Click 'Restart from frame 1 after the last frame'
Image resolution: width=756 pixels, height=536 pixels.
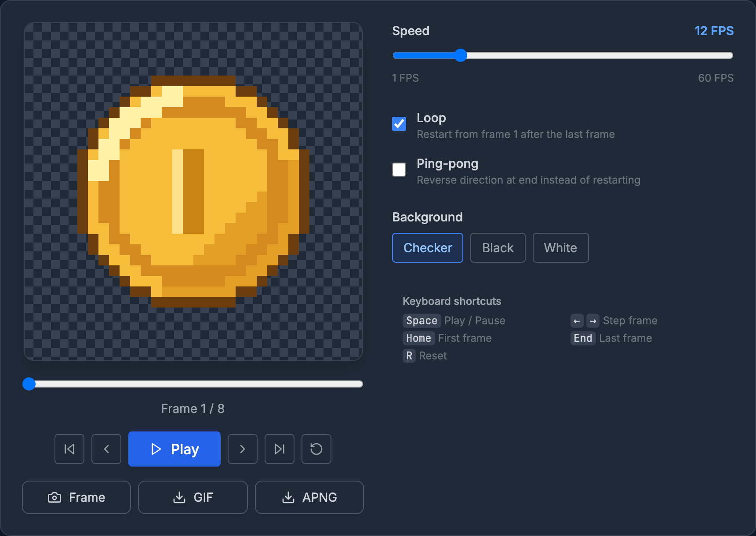(x=516, y=134)
